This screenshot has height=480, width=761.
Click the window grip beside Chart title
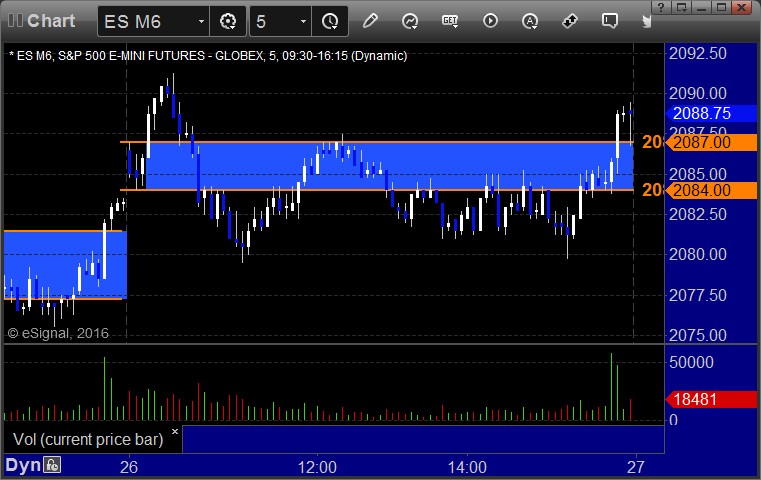[x=15, y=20]
